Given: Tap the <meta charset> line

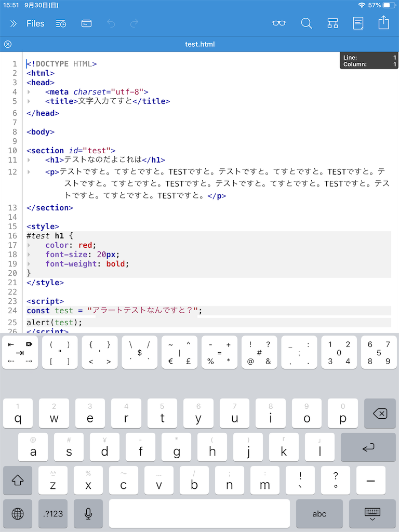Looking at the screenshot, I should pyautogui.click(x=97, y=91).
